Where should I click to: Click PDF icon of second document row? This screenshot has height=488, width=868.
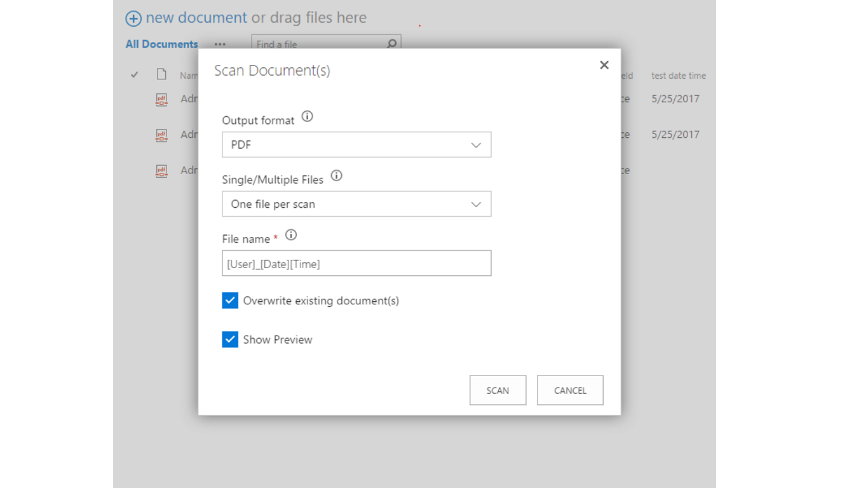161,135
